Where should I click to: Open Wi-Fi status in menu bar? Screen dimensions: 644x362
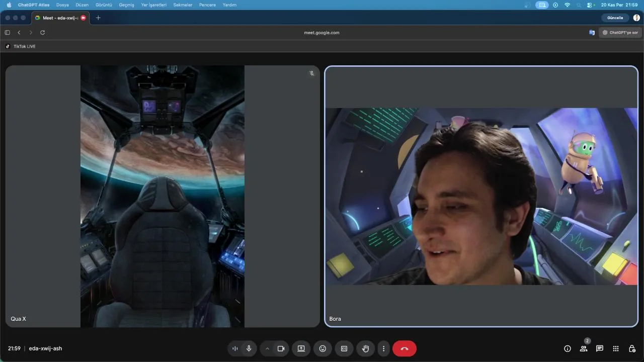click(568, 5)
